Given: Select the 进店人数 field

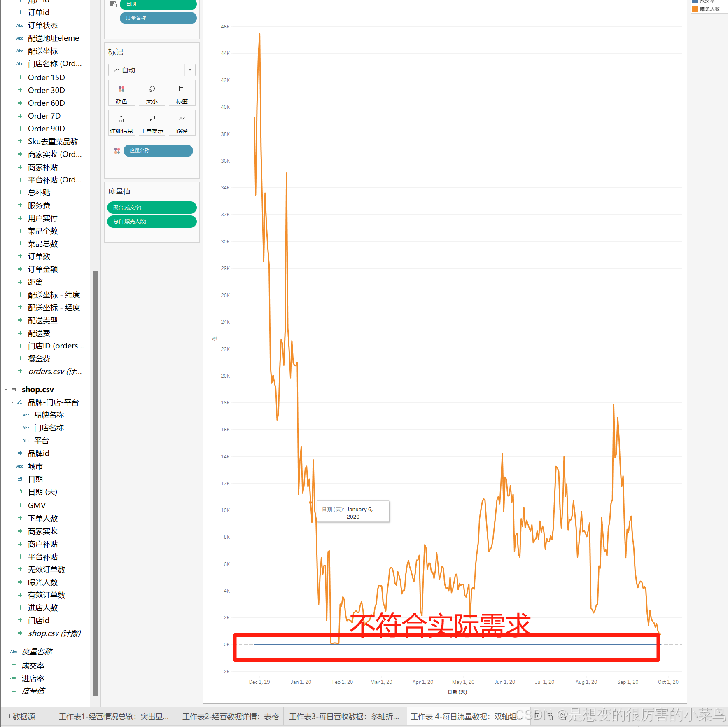Looking at the screenshot, I should click(x=43, y=608).
